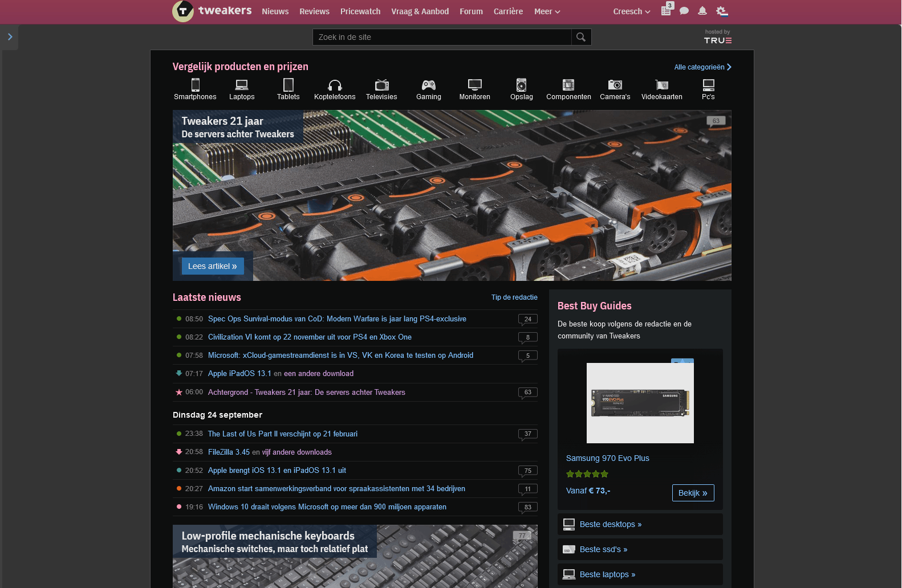Open Vraag & Aanbod marketplace
The width and height of the screenshot is (902, 588).
[x=420, y=11]
